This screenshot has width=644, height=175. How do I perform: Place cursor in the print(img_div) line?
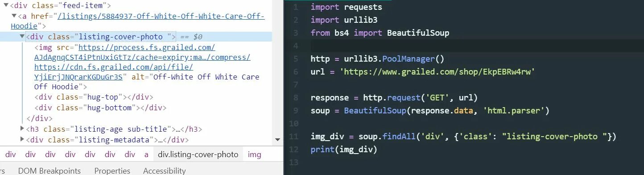344,150
